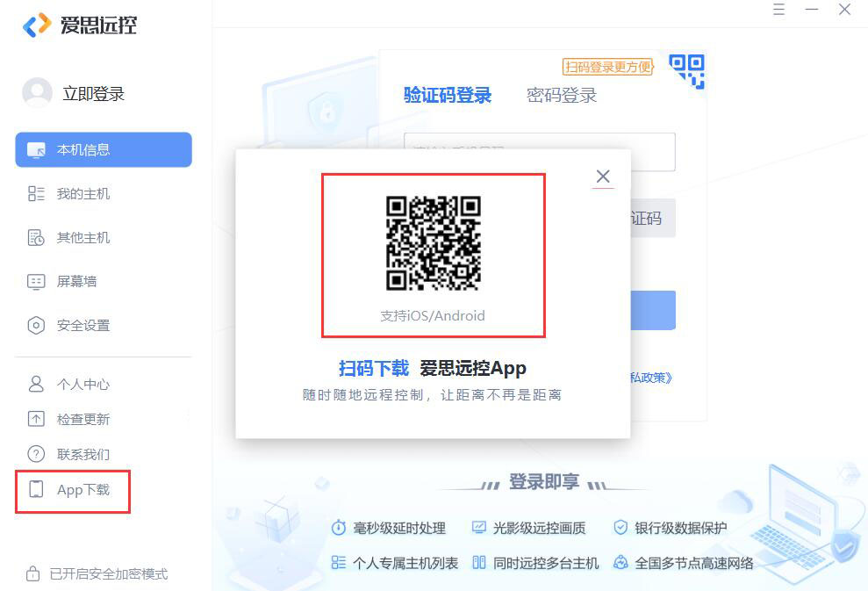Click the 爱思远控App heading in popup
This screenshot has width=868, height=591.
pos(473,368)
